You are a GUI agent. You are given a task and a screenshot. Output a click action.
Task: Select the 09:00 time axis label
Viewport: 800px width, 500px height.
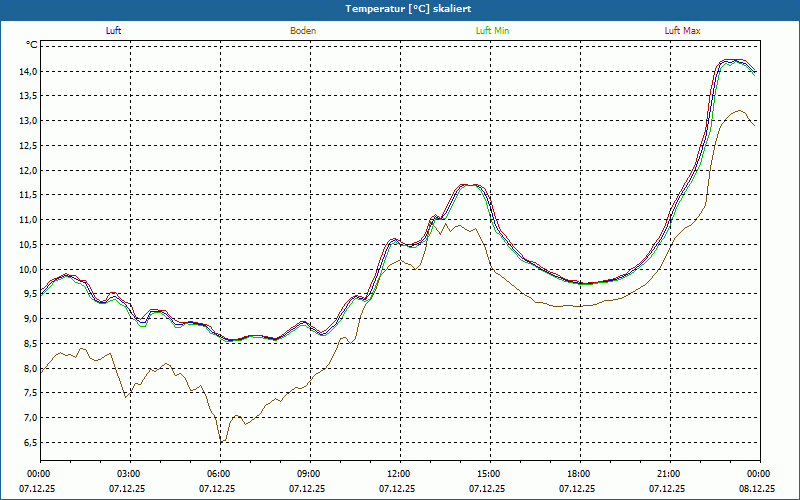[308, 474]
